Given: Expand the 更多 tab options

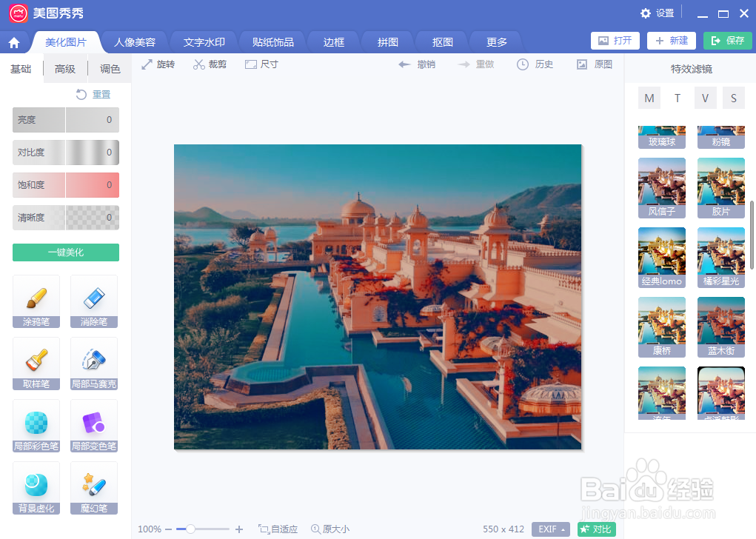Looking at the screenshot, I should 495,42.
